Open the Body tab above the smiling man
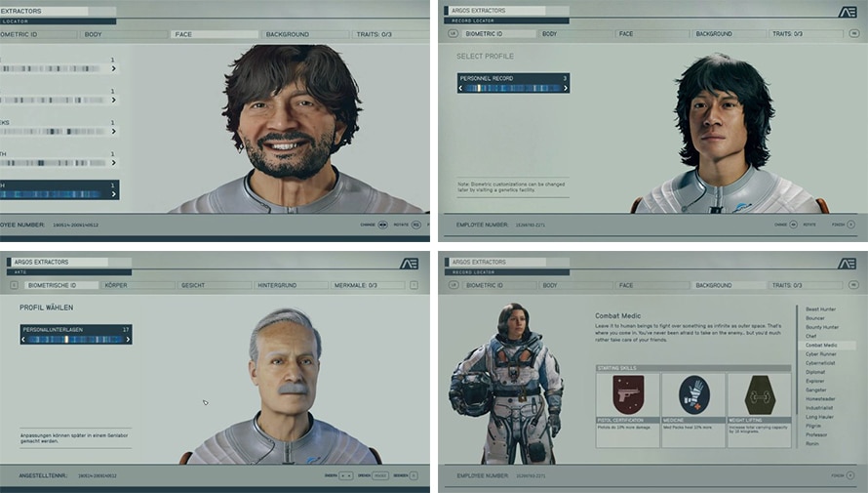The image size is (868, 493). (x=124, y=34)
